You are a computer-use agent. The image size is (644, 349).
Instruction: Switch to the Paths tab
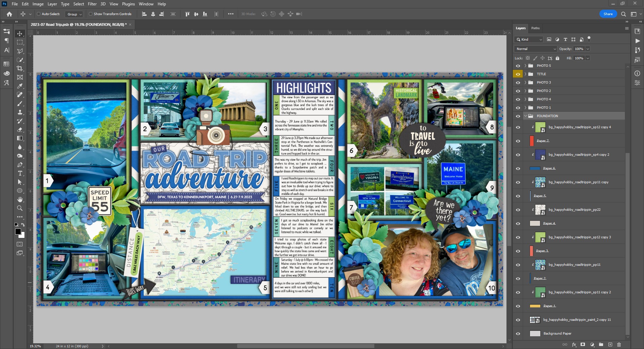[x=535, y=28]
